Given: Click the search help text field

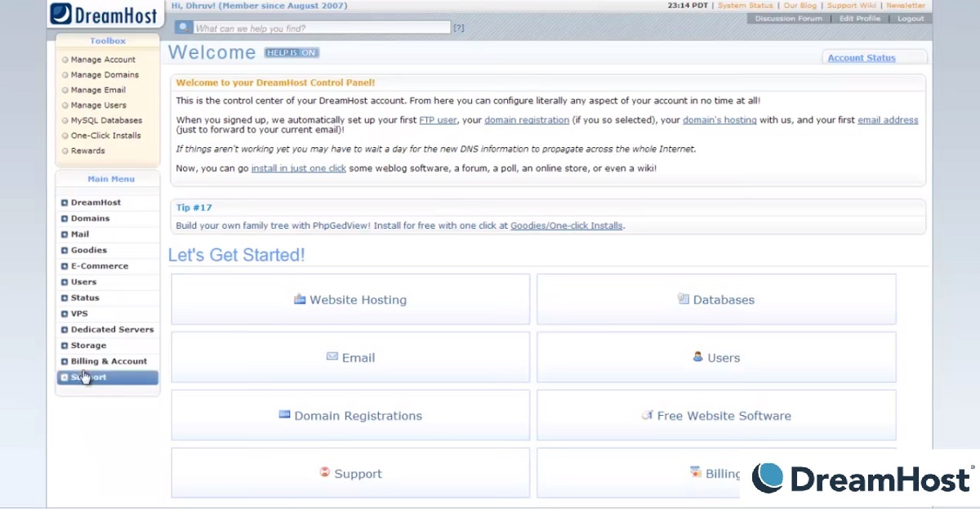Looking at the screenshot, I should (x=322, y=28).
